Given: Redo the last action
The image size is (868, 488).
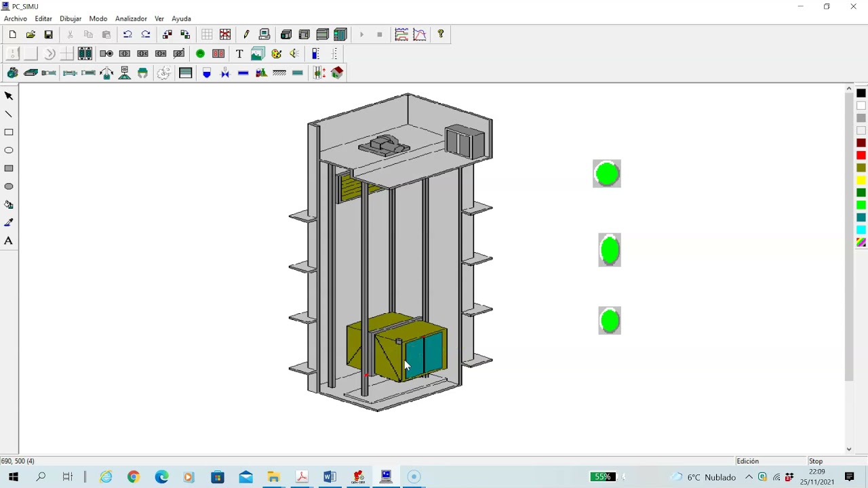Looking at the screenshot, I should click(146, 35).
